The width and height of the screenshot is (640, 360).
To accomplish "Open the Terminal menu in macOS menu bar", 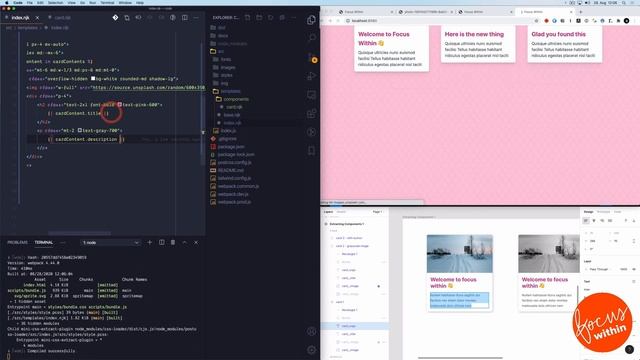I will 107,2.
